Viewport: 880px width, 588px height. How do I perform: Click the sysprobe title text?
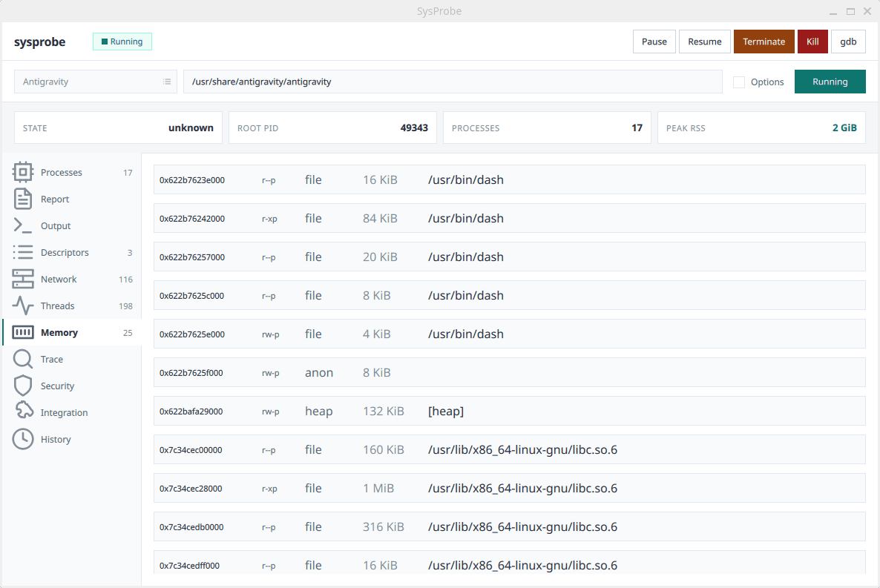coord(40,42)
